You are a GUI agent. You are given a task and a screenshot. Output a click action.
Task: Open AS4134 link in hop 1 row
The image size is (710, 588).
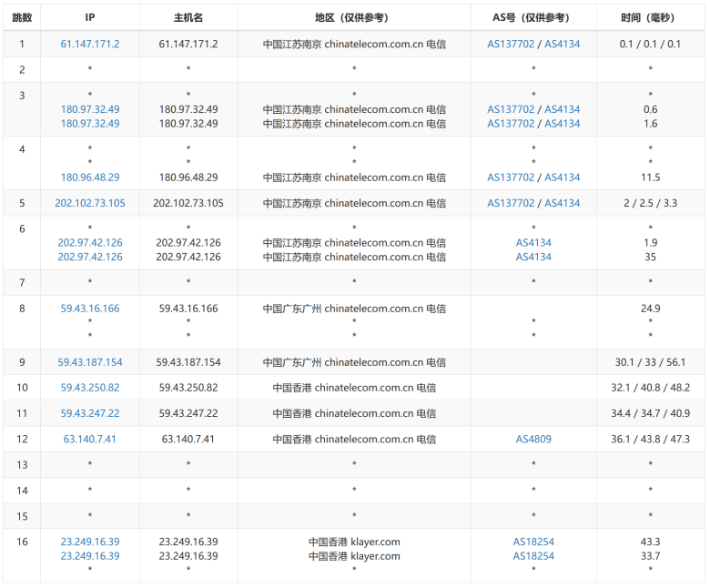[562, 44]
